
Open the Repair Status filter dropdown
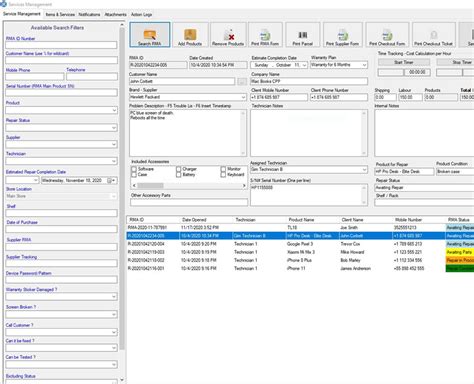[x=114, y=128]
